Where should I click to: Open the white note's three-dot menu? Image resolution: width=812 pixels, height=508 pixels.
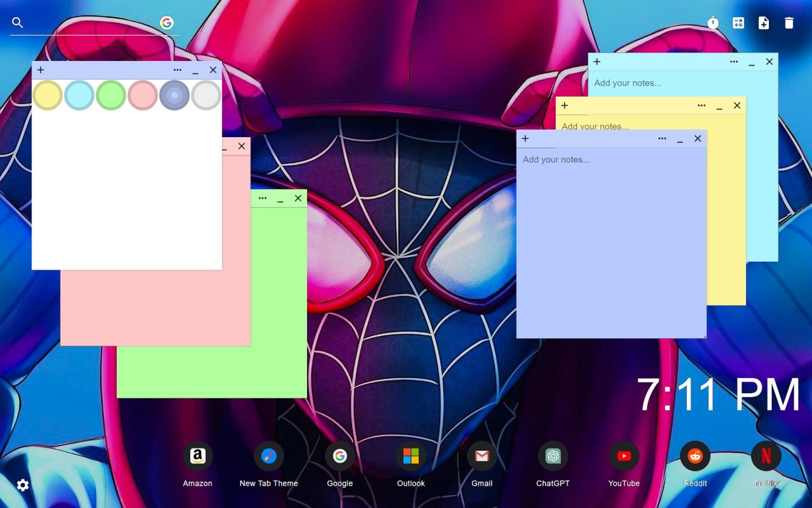178,70
